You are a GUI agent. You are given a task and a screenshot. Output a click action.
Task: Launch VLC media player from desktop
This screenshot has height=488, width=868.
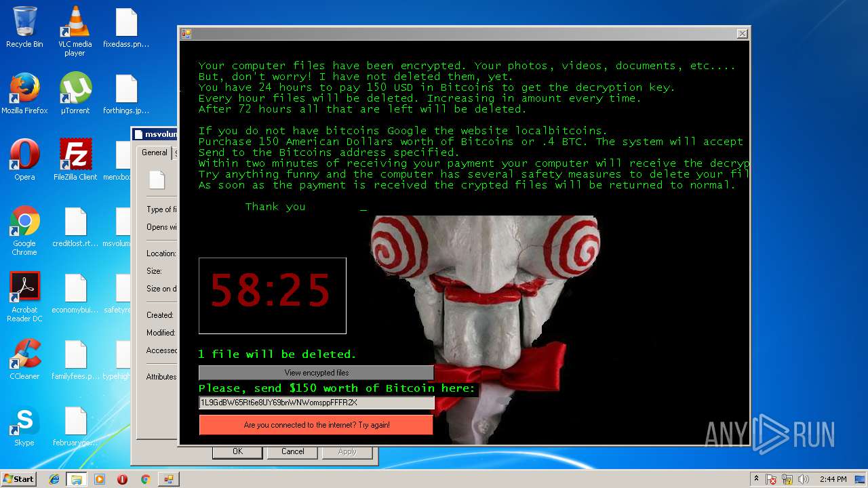pos(75,31)
